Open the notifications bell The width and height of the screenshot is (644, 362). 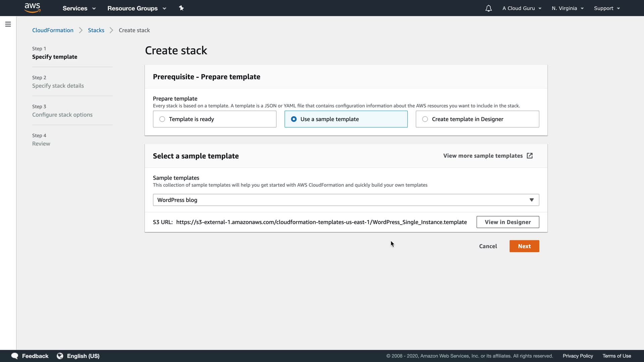coord(488,8)
